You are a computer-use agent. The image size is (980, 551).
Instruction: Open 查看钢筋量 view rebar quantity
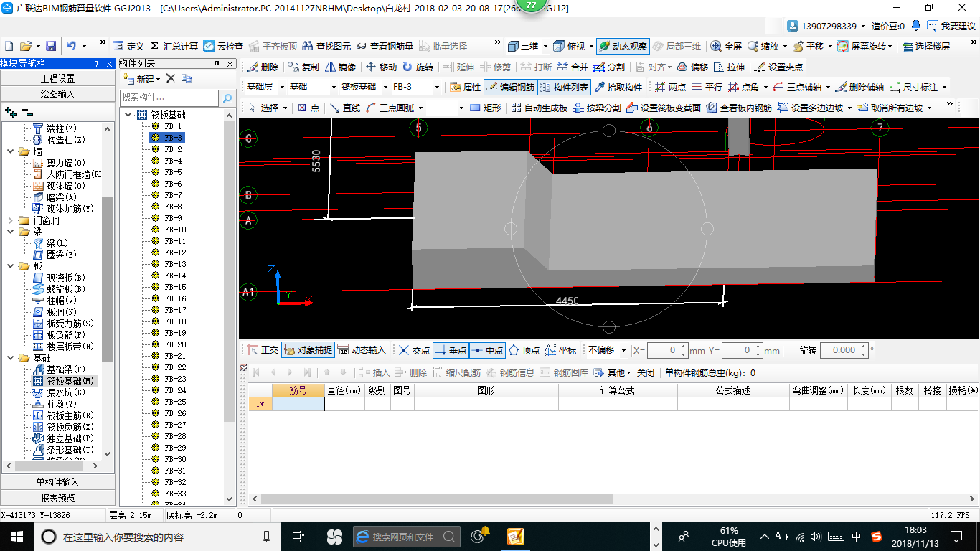pos(385,46)
